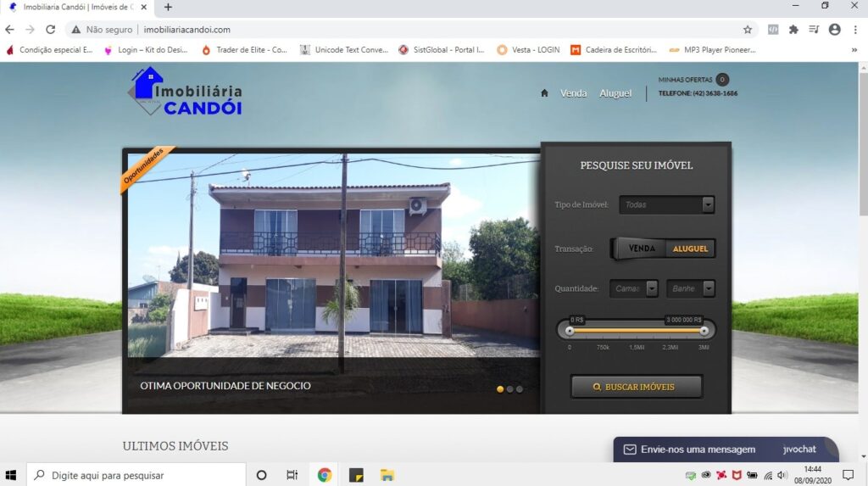This screenshot has width=868, height=486.
Task: Click the Windows taskbar search box
Action: coord(136,475)
